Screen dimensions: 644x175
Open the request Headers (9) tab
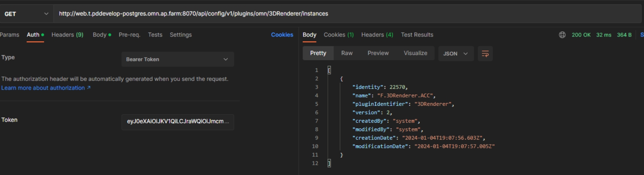click(67, 35)
